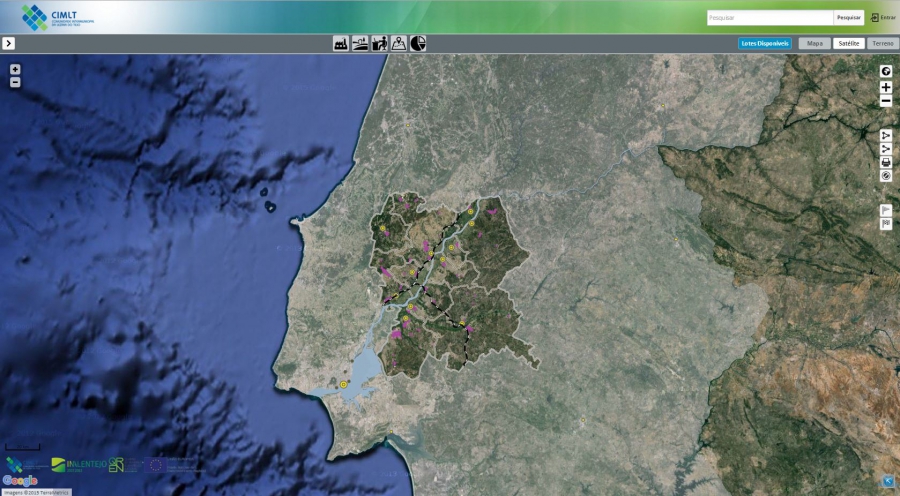Click the checkered flag icon
900x496 pixels.
click(x=886, y=224)
